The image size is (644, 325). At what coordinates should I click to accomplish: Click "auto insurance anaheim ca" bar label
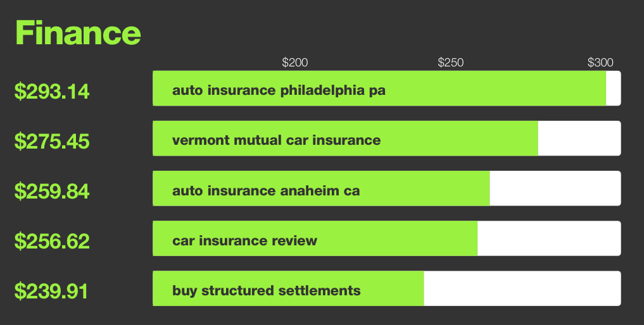click(x=266, y=190)
